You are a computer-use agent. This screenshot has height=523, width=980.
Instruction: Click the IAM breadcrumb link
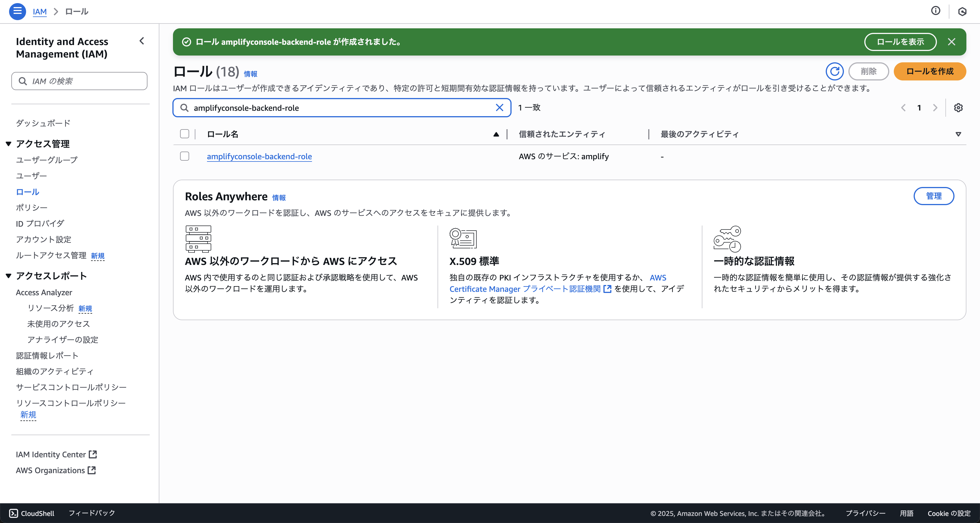pos(40,11)
